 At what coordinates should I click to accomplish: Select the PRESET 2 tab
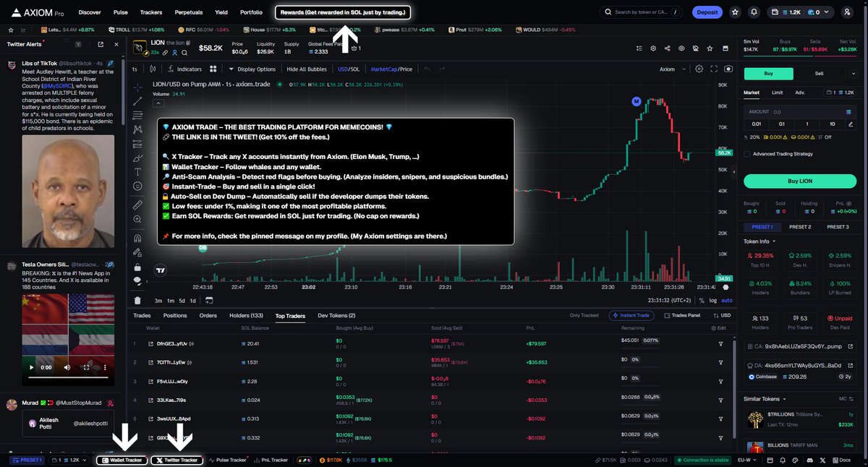coord(799,227)
